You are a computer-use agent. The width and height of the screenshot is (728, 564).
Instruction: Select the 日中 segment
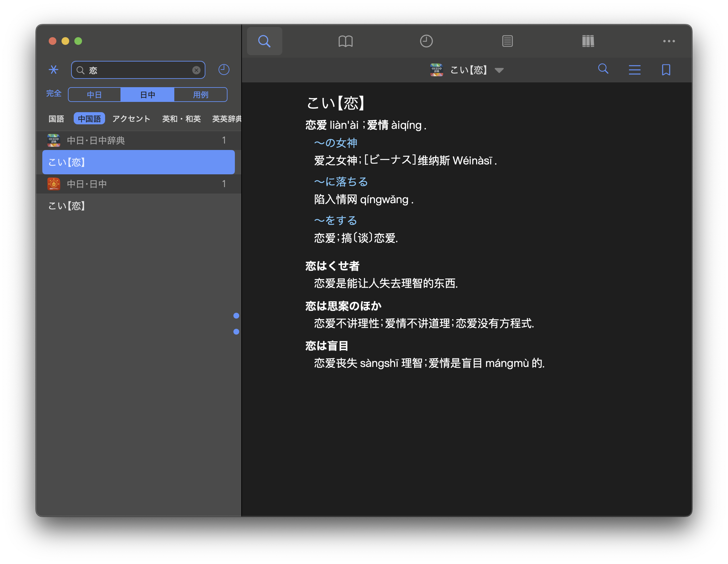click(147, 95)
